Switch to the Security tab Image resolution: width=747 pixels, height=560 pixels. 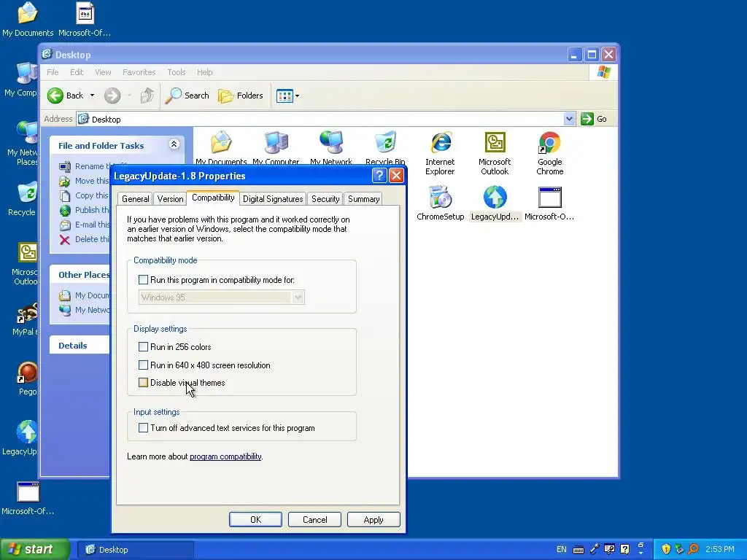click(x=325, y=199)
